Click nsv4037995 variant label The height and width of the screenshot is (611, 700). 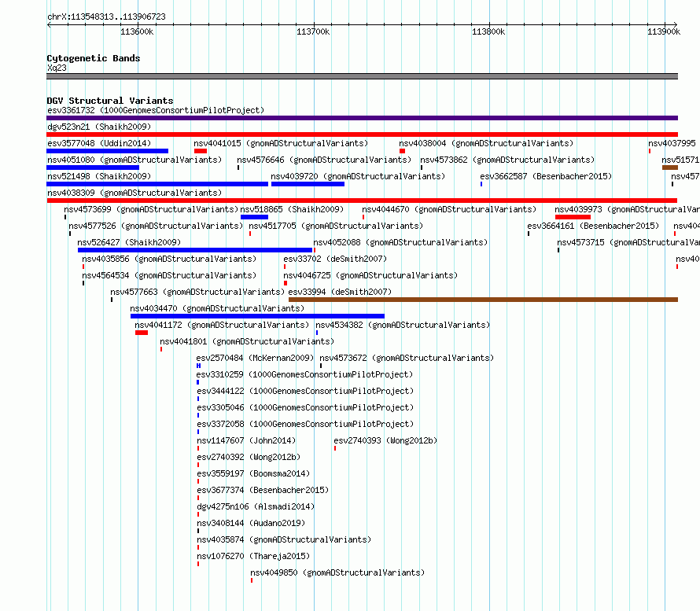click(672, 143)
